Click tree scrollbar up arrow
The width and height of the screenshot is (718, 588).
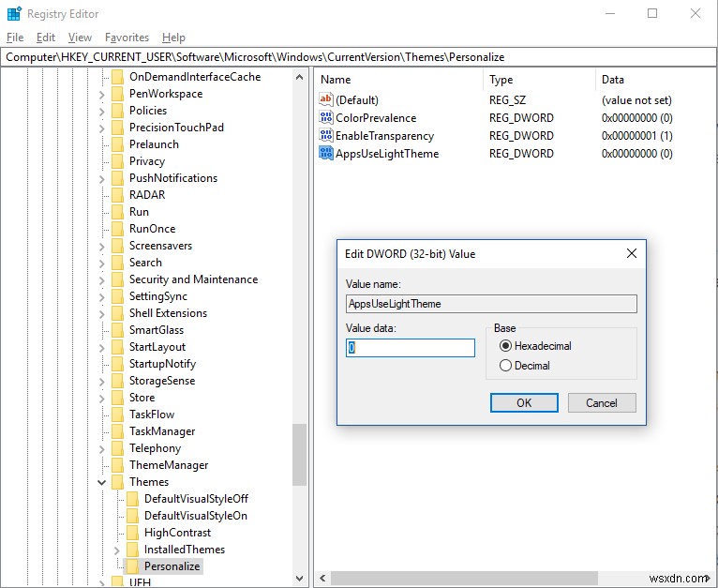(299, 77)
